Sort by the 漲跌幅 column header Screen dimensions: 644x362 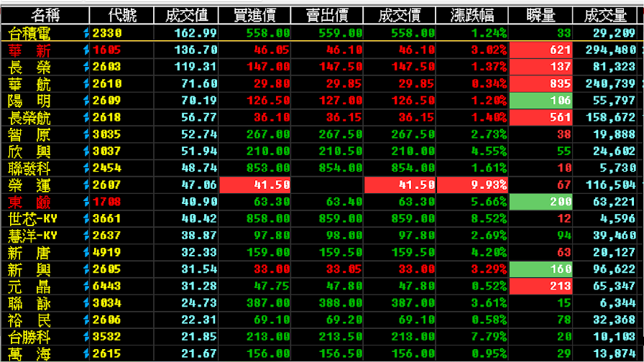[x=472, y=16]
